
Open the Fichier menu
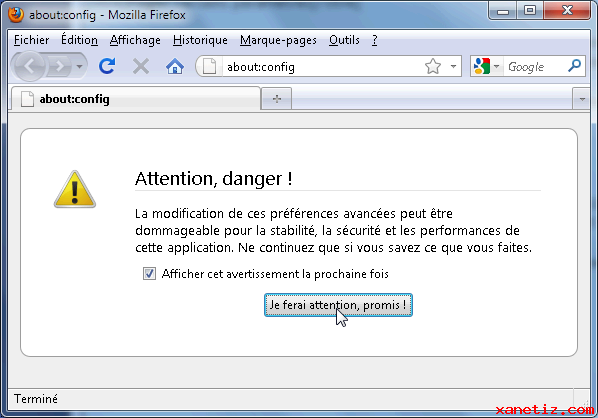(x=32, y=40)
